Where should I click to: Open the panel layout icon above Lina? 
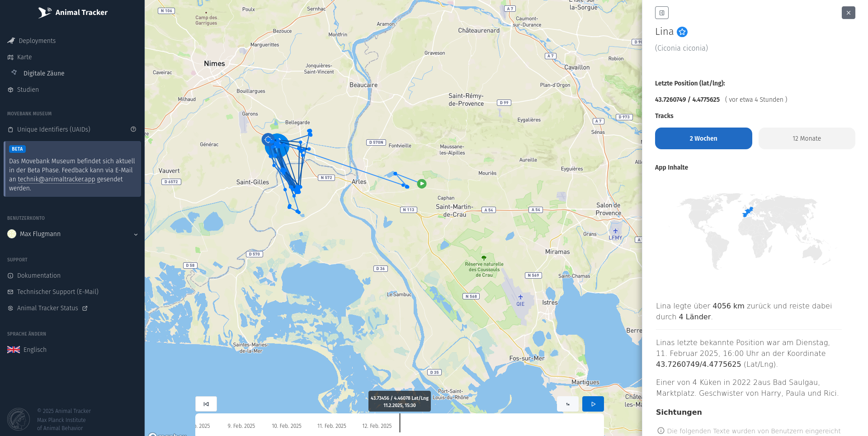(661, 13)
